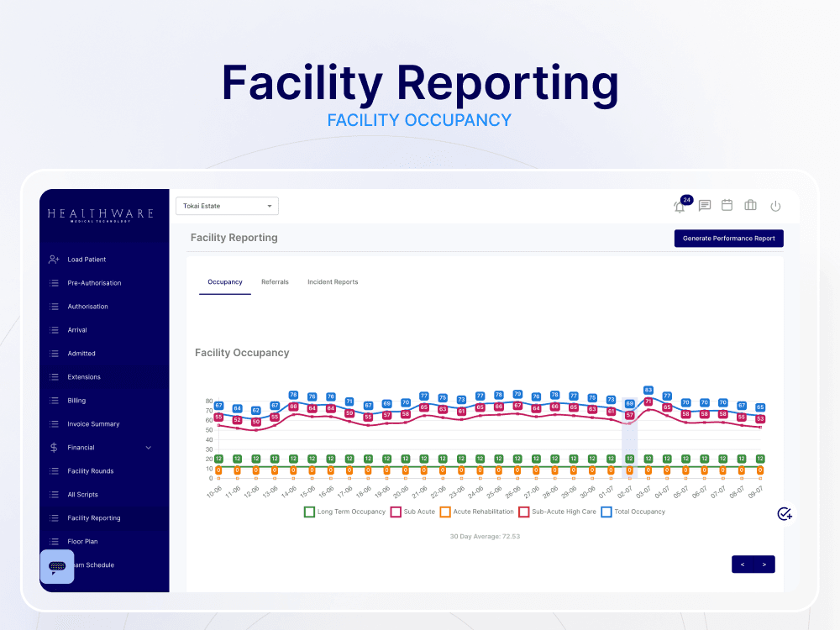
Task: Click the 71 sub acute data label
Action: [x=648, y=402]
